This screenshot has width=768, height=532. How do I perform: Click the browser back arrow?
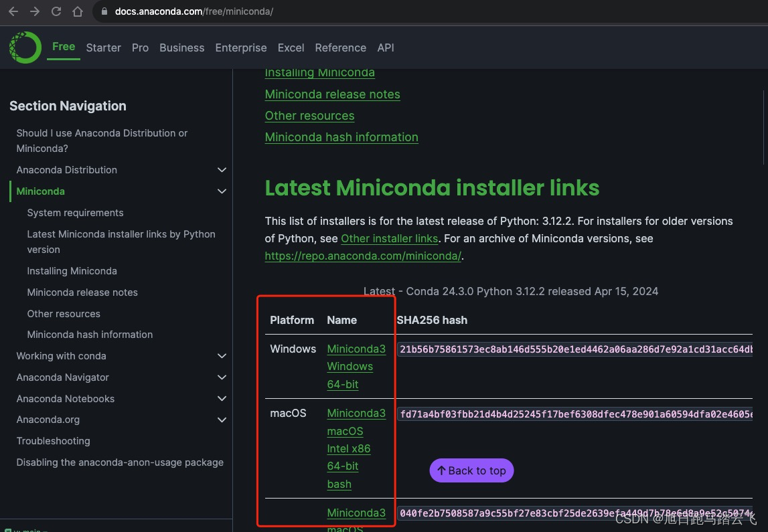13,11
